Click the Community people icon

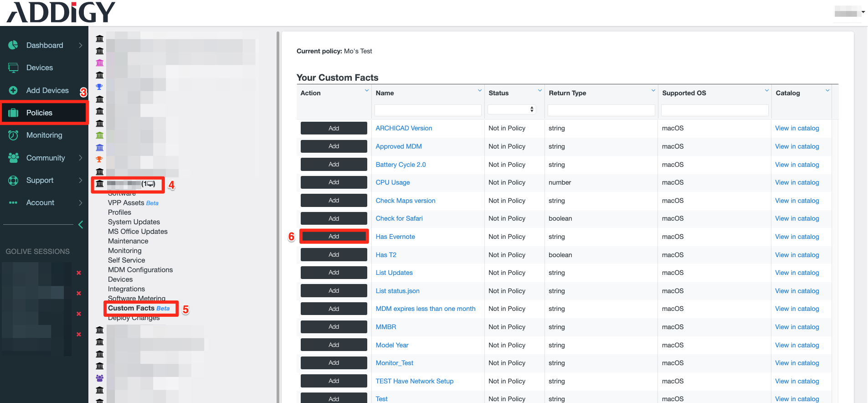(13, 158)
